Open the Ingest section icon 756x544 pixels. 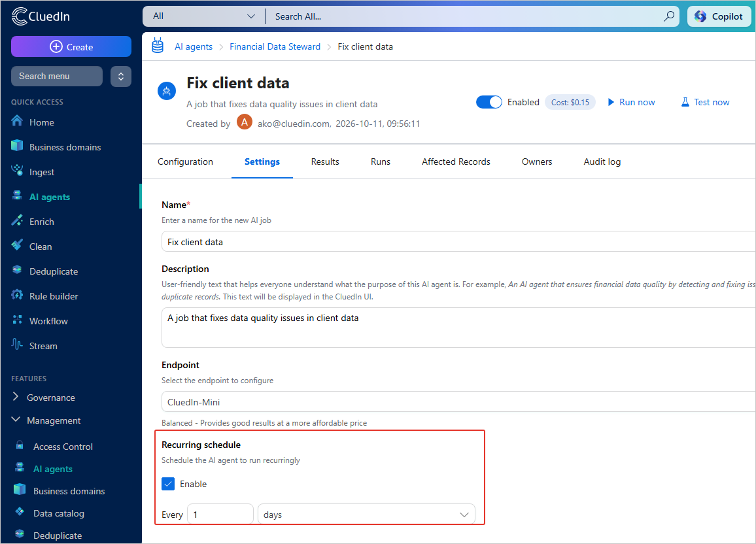(18, 171)
